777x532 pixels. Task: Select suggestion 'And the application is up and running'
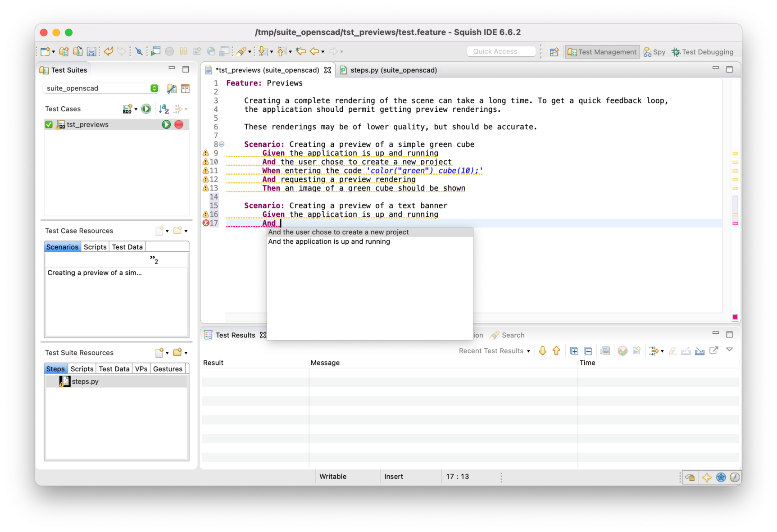tap(329, 241)
